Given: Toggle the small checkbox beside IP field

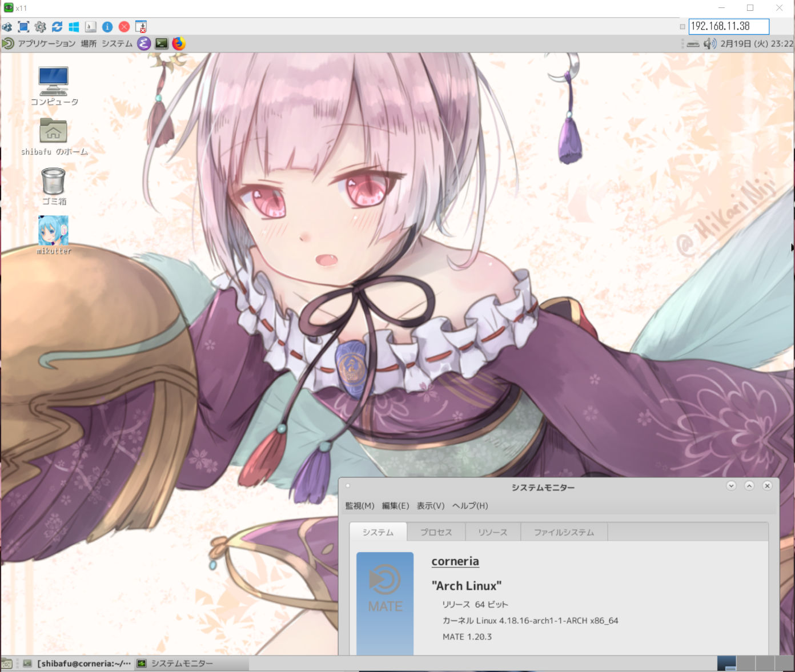Looking at the screenshot, I should [x=682, y=27].
